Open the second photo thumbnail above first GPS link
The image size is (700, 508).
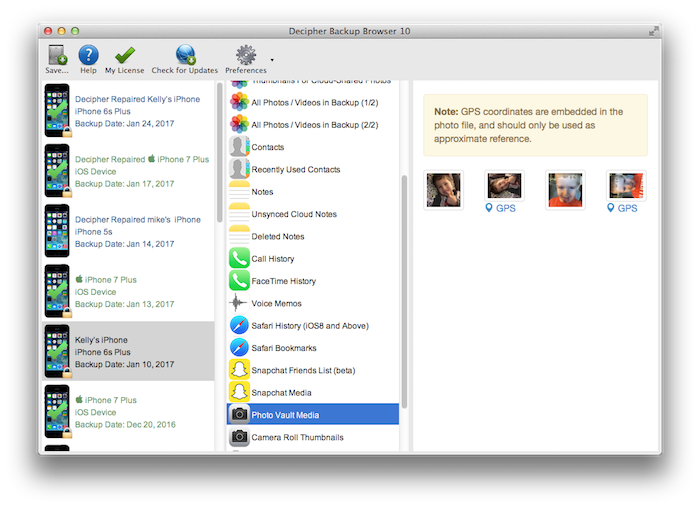click(x=504, y=186)
